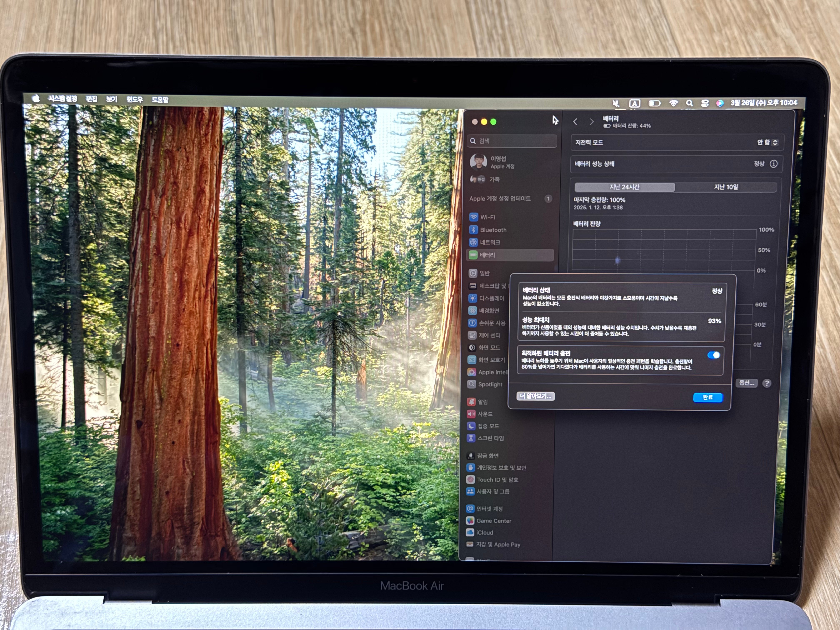840x630 pixels.
Task: Click the 더 알아보기... button
Action: [x=535, y=396]
